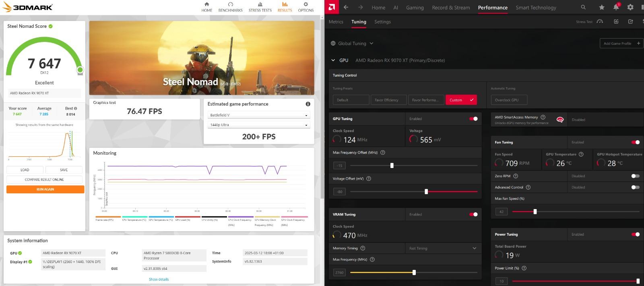Click the orange RUN AGAIN button

tap(45, 189)
